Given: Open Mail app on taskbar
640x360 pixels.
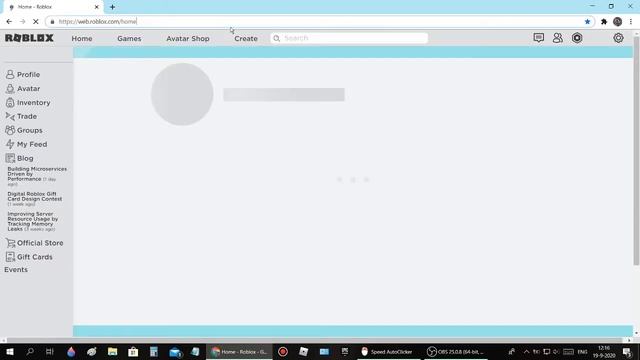Looking at the screenshot, I should pyautogui.click(x=175, y=351).
